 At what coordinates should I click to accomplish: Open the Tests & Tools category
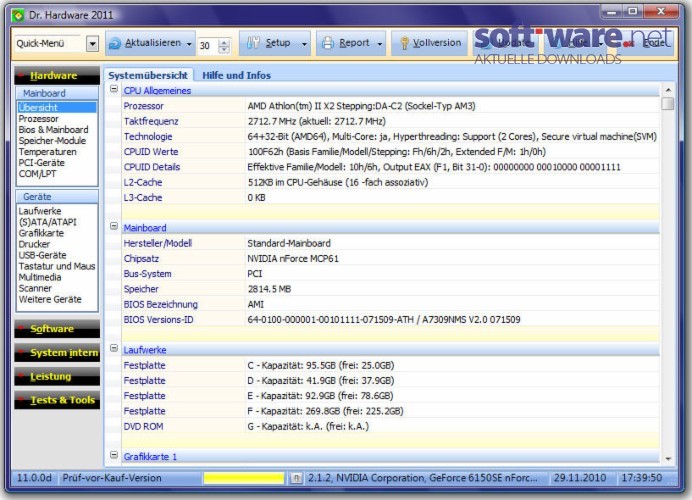point(57,400)
